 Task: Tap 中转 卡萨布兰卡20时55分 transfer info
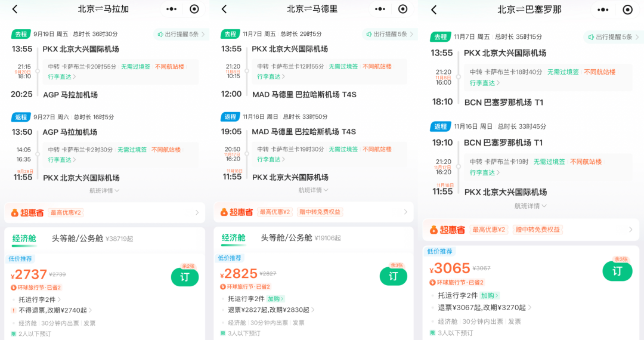(x=82, y=67)
